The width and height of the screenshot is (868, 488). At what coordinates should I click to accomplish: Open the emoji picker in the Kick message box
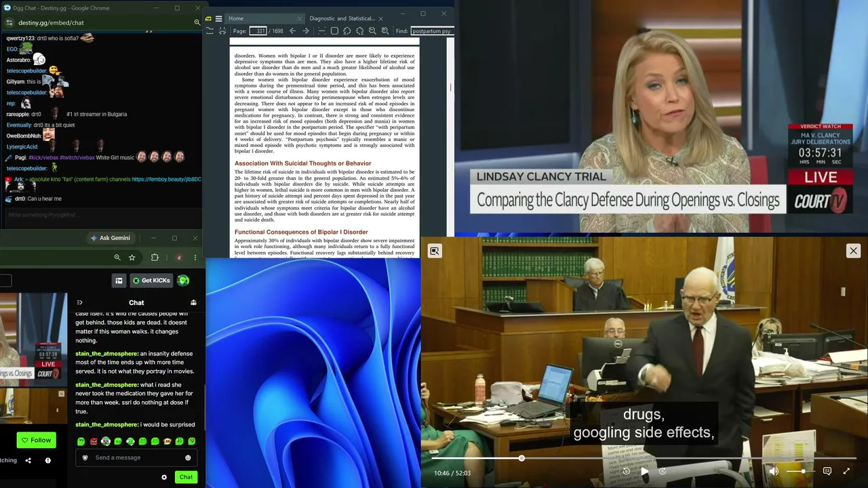pos(188,457)
